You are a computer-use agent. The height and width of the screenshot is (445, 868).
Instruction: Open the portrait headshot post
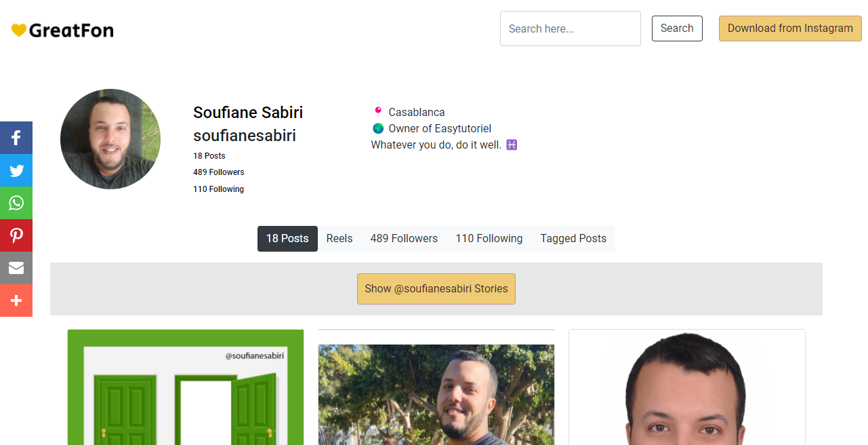(x=687, y=387)
